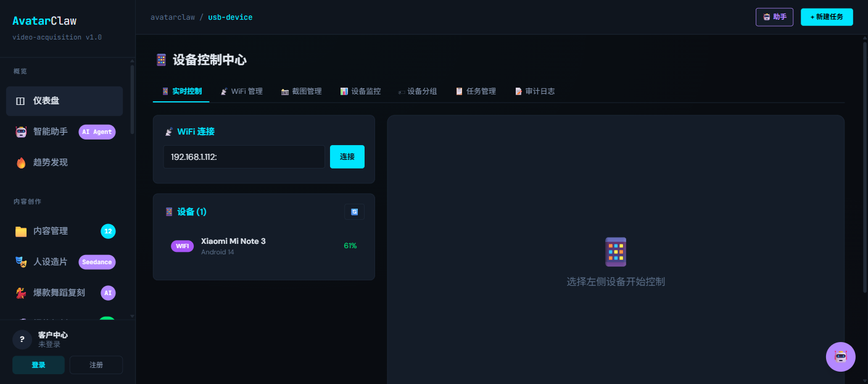
Task: Open 人设造片 in the sidebar
Action: pos(64,262)
